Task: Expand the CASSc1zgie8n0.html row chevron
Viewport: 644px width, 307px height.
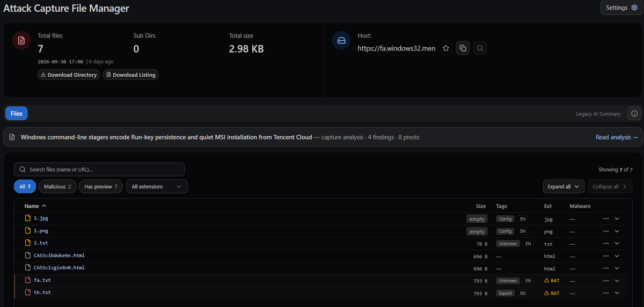Action: 617,268
